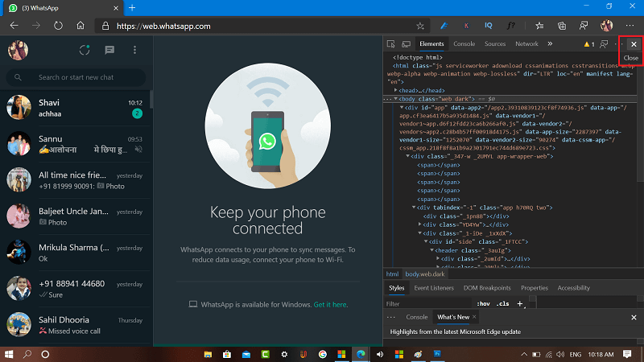
Task: Select the body.web.dark breadcrumb
Action: pos(425,274)
